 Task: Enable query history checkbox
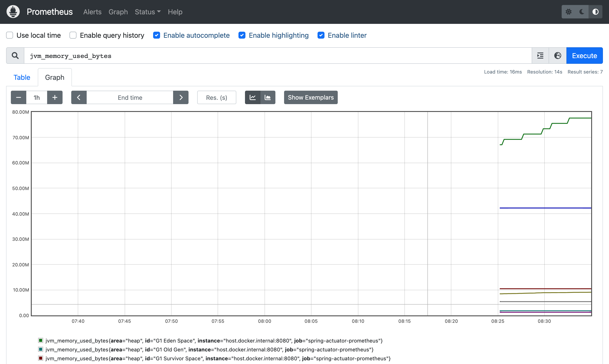(73, 35)
